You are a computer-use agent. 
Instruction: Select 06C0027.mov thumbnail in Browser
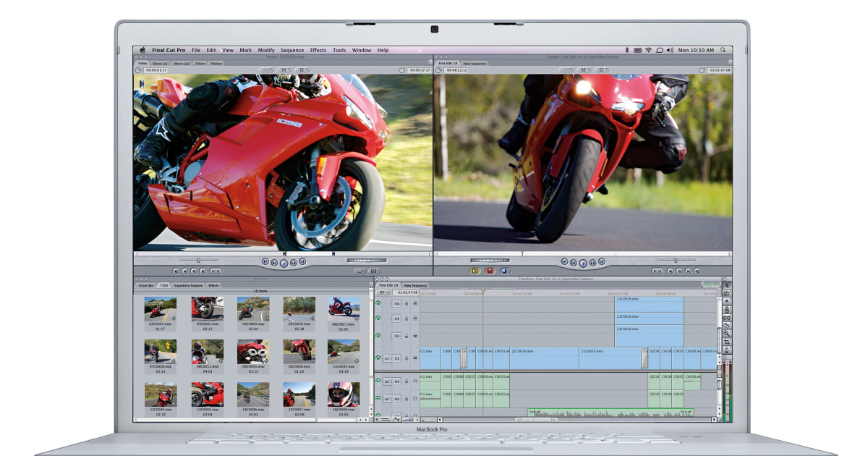pyautogui.click(x=344, y=308)
